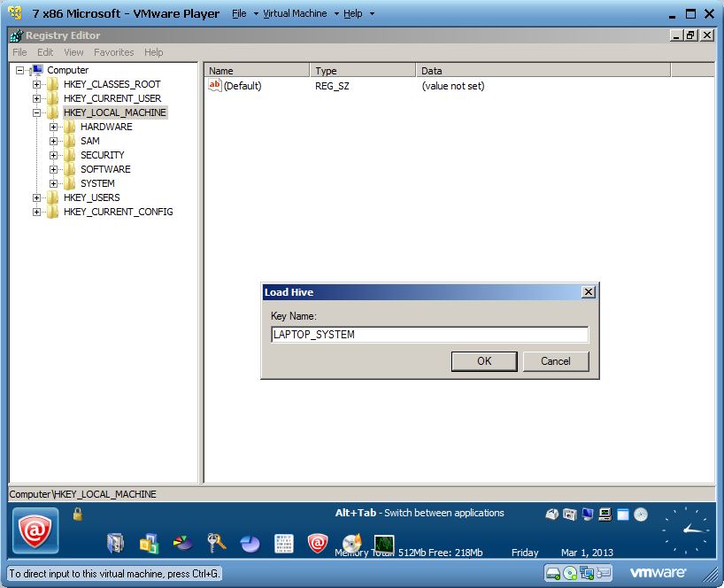The image size is (724, 588).
Task: Expand the SECURITY subkey
Action: 54,155
